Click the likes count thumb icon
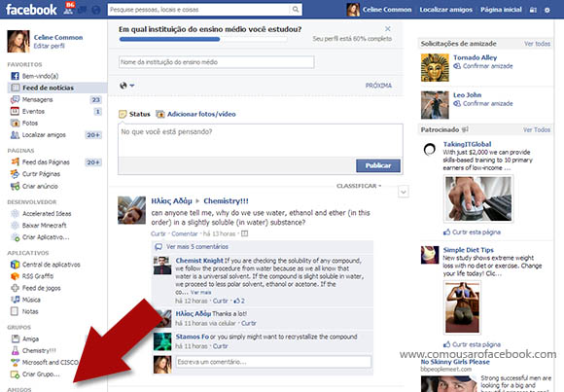The width and height of the screenshot is (564, 392). pos(236,301)
